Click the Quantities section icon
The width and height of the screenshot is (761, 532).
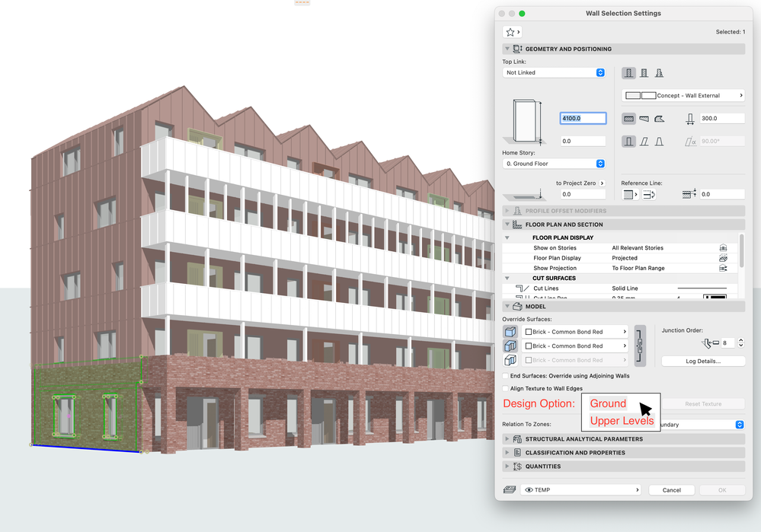coord(517,466)
